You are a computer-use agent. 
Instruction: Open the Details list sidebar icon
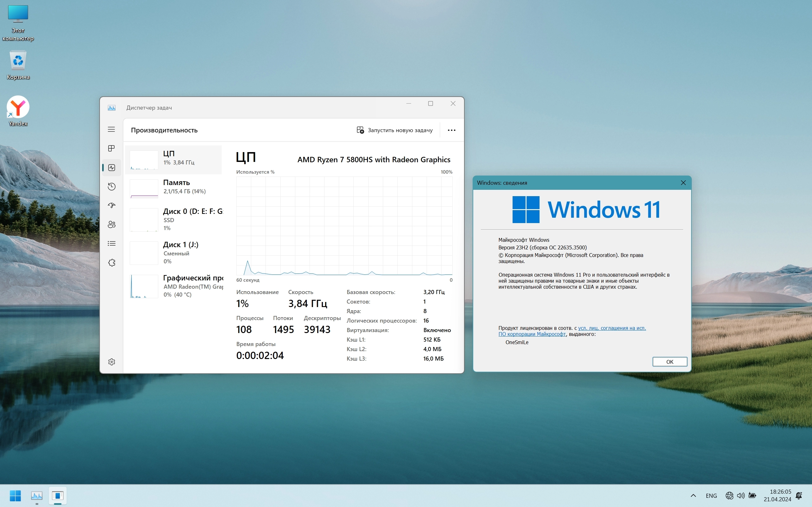[111, 243]
